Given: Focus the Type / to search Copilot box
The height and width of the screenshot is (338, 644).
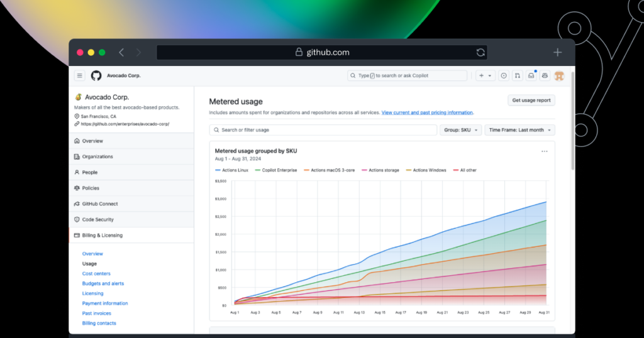Looking at the screenshot, I should 407,75.
